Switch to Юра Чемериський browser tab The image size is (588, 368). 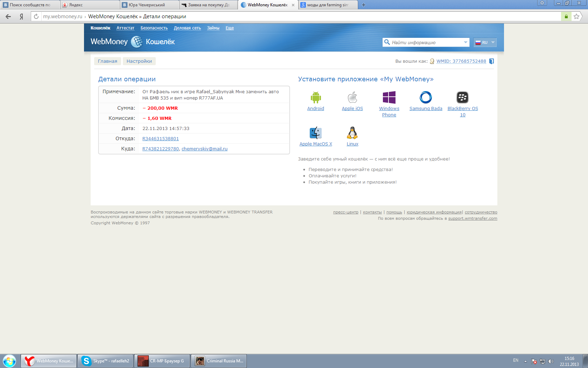149,5
